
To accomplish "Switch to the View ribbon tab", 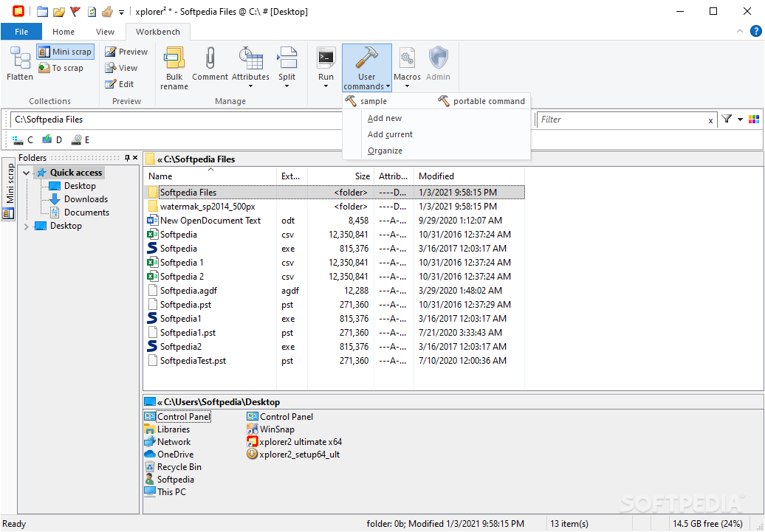I will (x=105, y=32).
